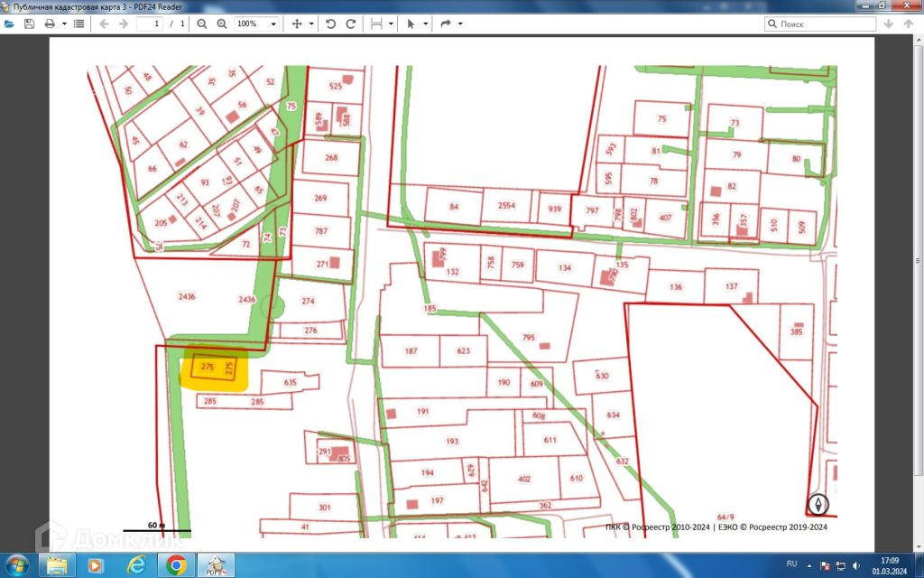This screenshot has width=924, height=578.
Task: Zoom out with the minus magnifier
Action: coord(201,23)
